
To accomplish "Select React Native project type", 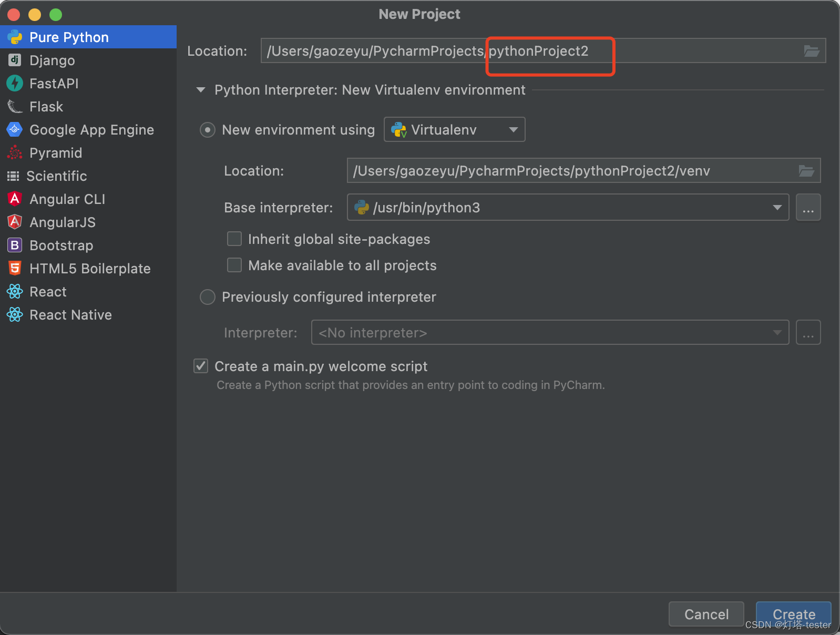I will pyautogui.click(x=70, y=315).
